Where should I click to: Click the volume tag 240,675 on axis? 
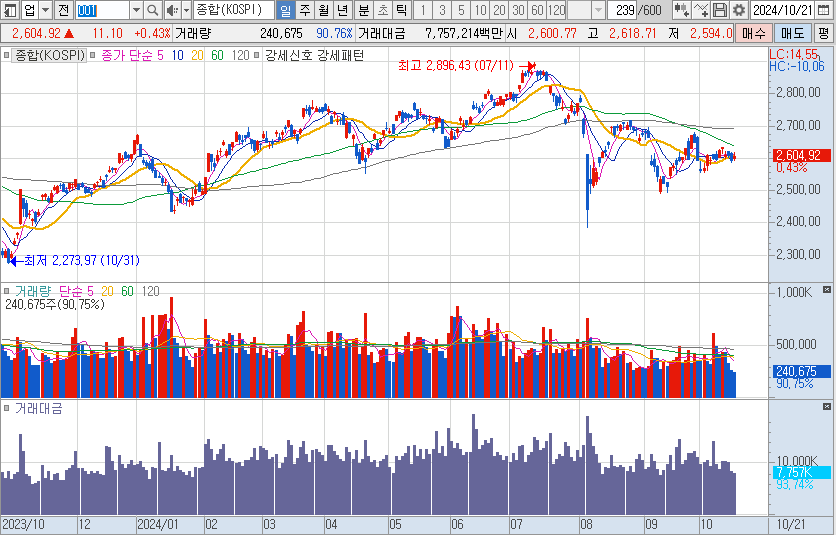802,371
